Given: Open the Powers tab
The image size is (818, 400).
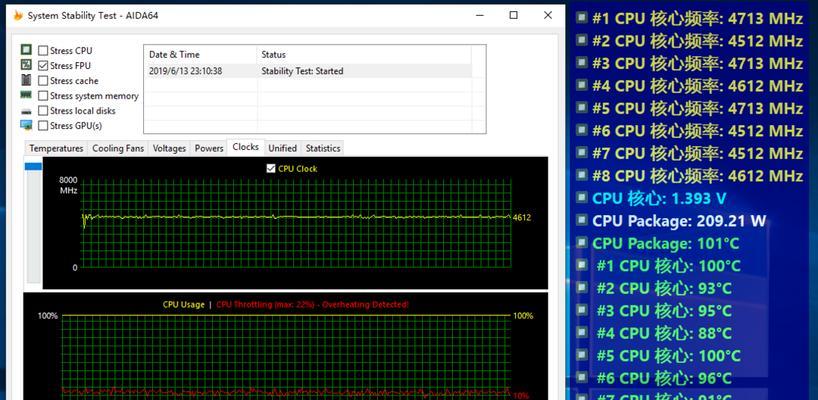Looking at the screenshot, I should coord(209,148).
